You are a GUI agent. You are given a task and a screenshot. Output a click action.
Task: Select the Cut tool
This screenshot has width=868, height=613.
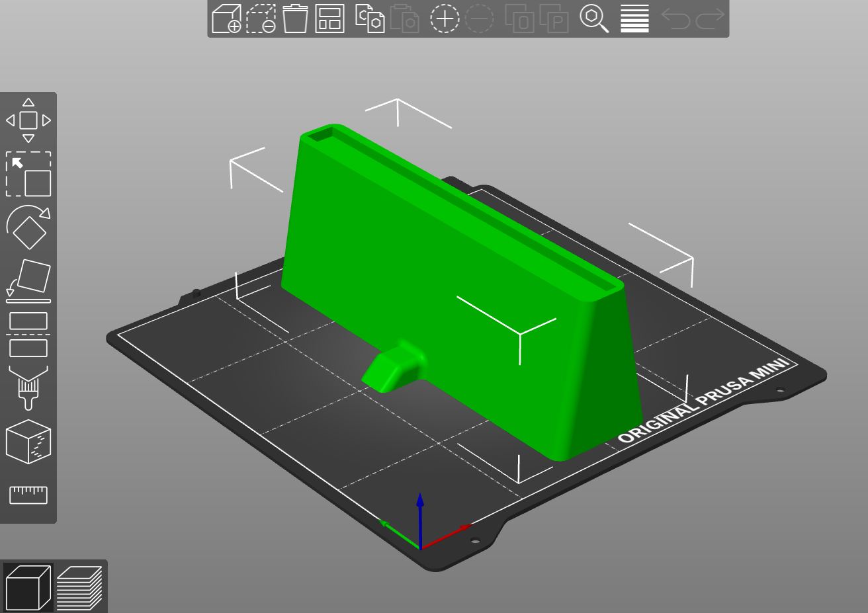[x=28, y=334]
